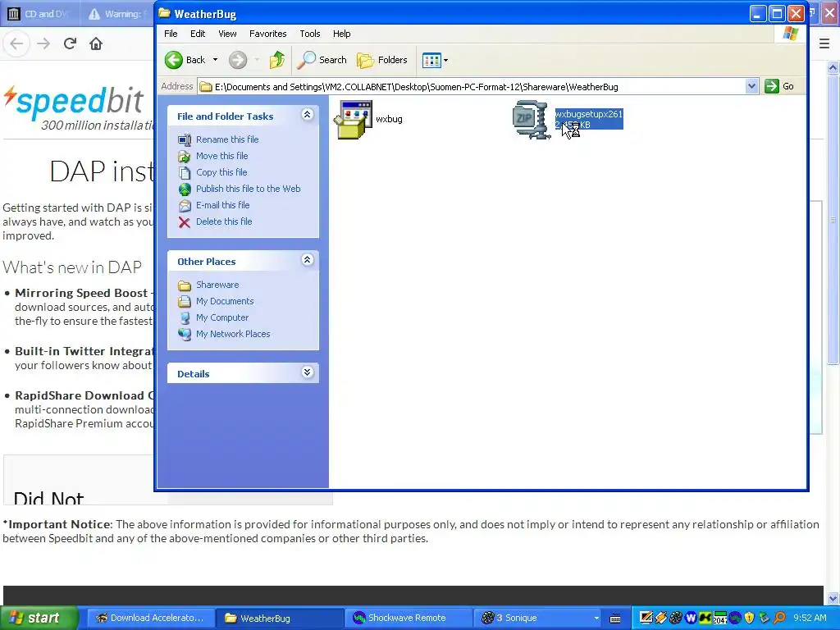Open My Network Places link
Image resolution: width=840 pixels, height=630 pixels.
pyautogui.click(x=233, y=335)
